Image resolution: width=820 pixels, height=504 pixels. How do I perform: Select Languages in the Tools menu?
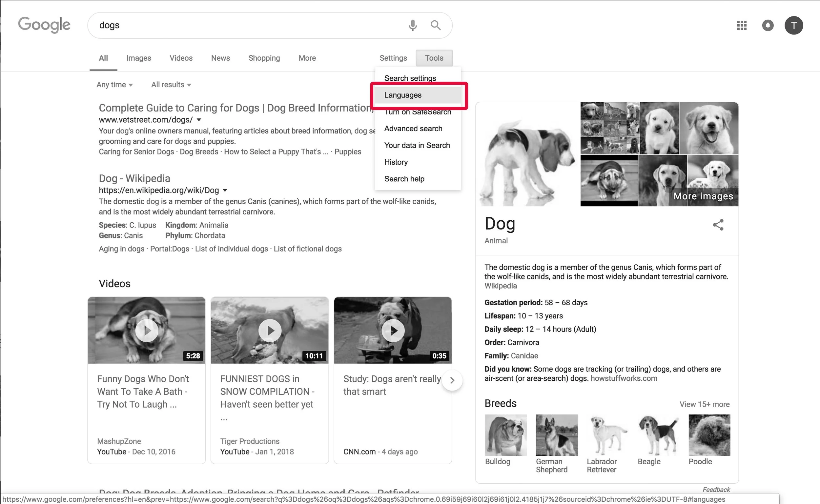[403, 95]
